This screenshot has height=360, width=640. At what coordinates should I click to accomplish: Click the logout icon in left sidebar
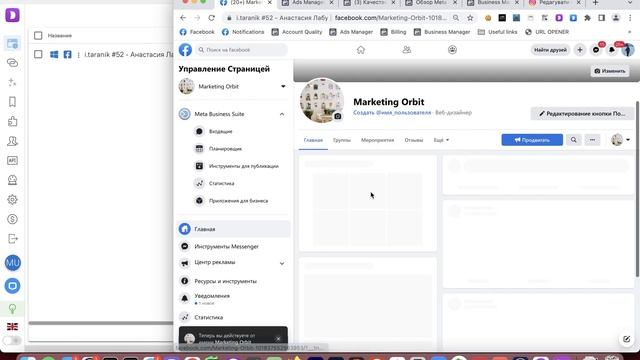click(12, 239)
